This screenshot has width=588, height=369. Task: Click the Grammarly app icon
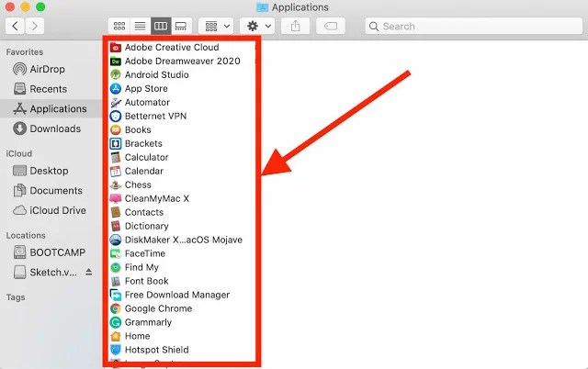[116, 322]
